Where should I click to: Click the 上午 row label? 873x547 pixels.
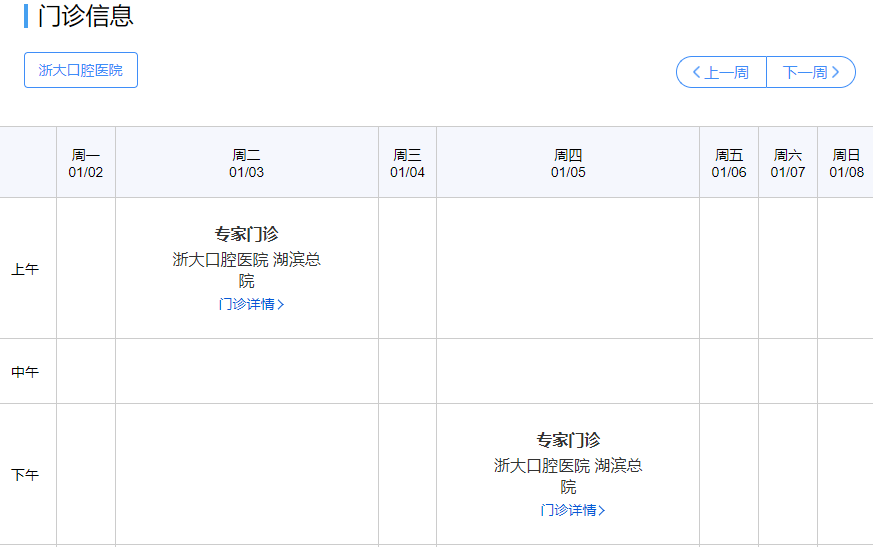coord(25,269)
